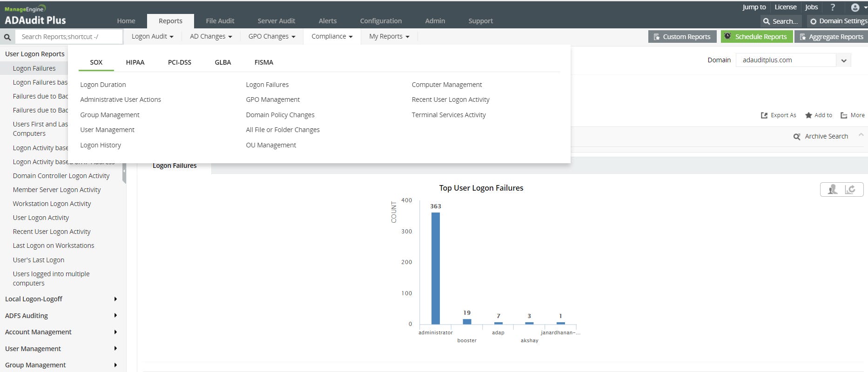868x372 pixels.
Task: Click the chart refresh view icon
Action: [850, 189]
